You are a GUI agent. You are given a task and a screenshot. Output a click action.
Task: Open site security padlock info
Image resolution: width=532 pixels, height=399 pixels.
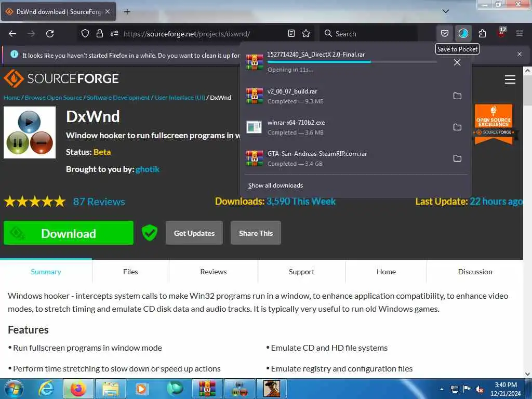click(99, 33)
